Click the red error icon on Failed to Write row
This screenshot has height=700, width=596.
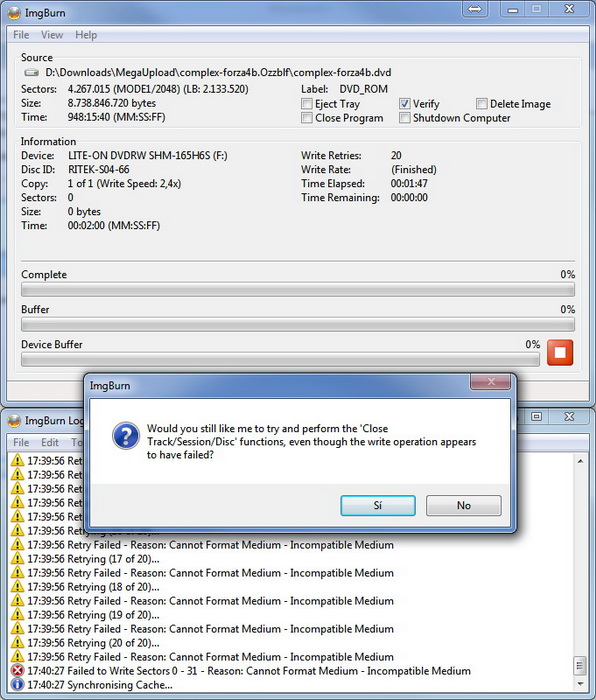point(17,671)
